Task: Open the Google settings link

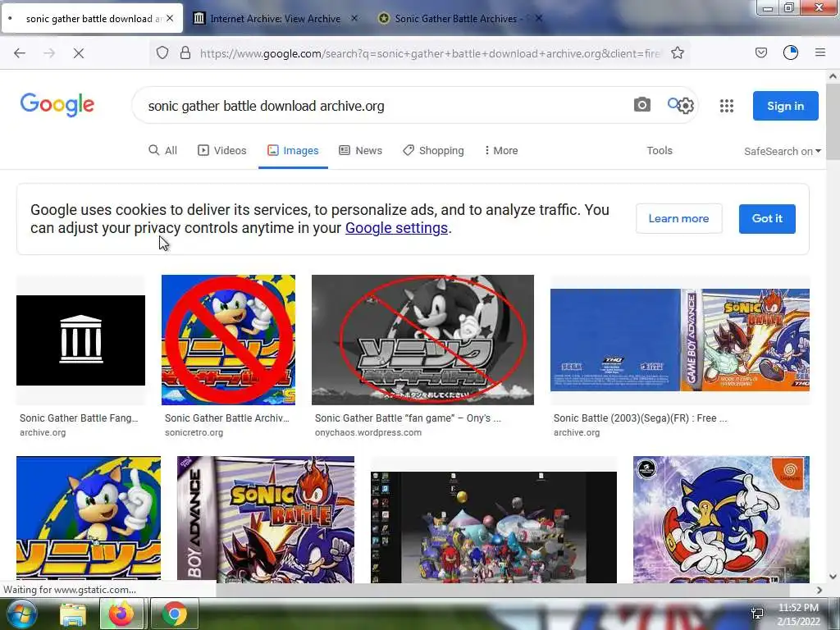Action: point(396,228)
